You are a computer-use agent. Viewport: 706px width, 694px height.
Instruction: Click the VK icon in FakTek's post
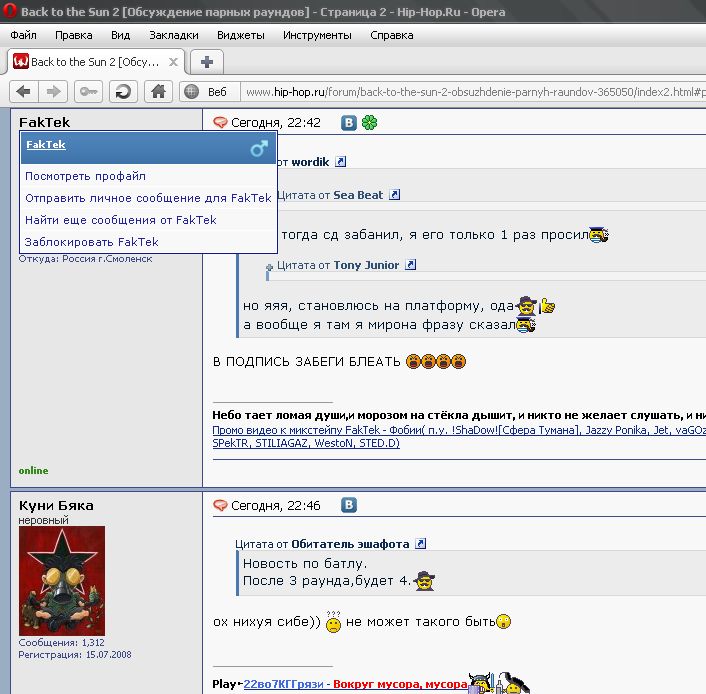349,123
